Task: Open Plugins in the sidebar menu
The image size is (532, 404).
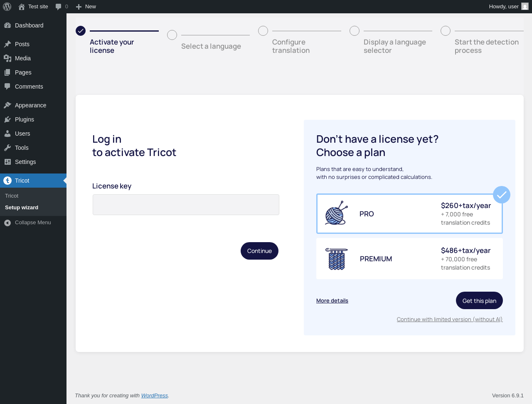Action: (33, 119)
